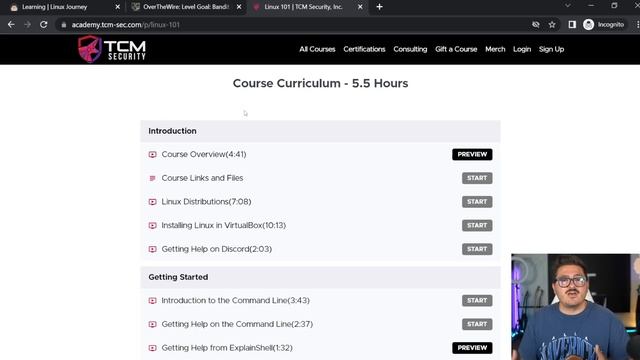Click START for Getting Help on Discord
Screen dimensions: 640x360
(x=477, y=249)
